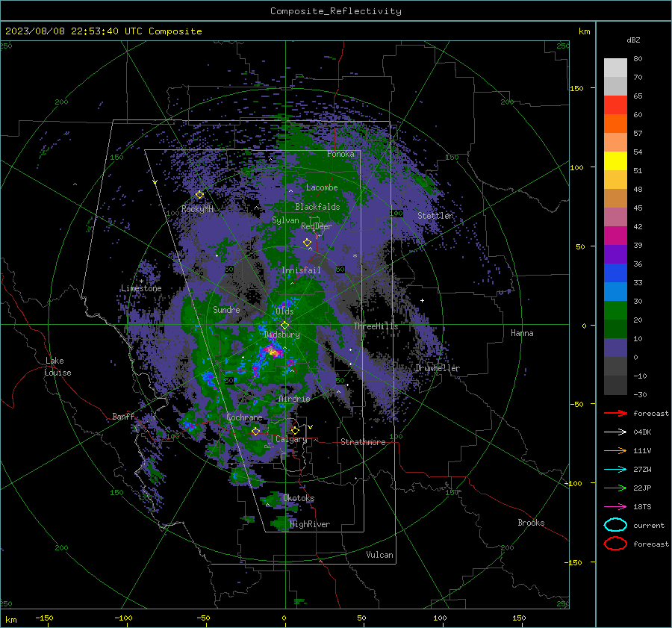Image resolution: width=672 pixels, height=628 pixels.
Task: Select the 30 dBZ green color swatch
Action: (x=615, y=311)
